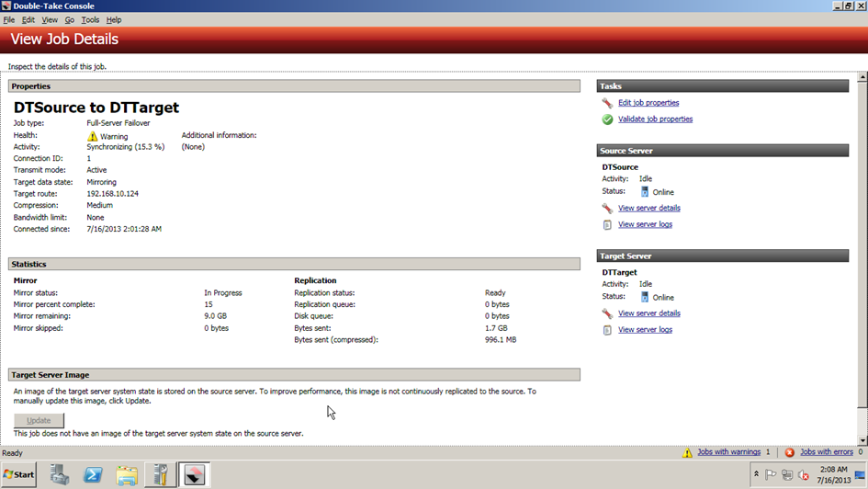Click the Edit job properties link
This screenshot has width=868, height=489.
coord(648,102)
